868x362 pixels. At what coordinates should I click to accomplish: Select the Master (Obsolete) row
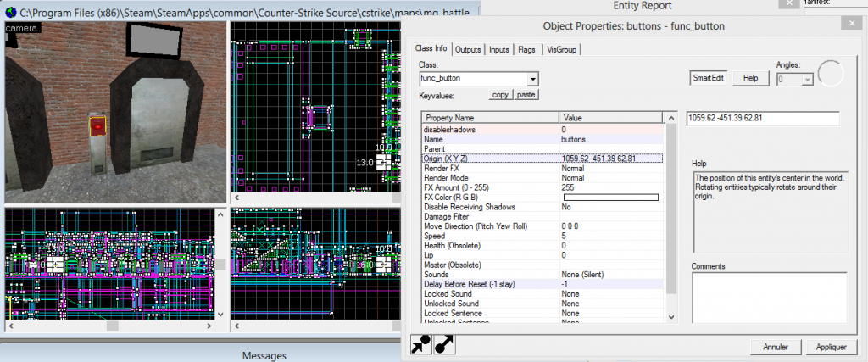(x=542, y=265)
